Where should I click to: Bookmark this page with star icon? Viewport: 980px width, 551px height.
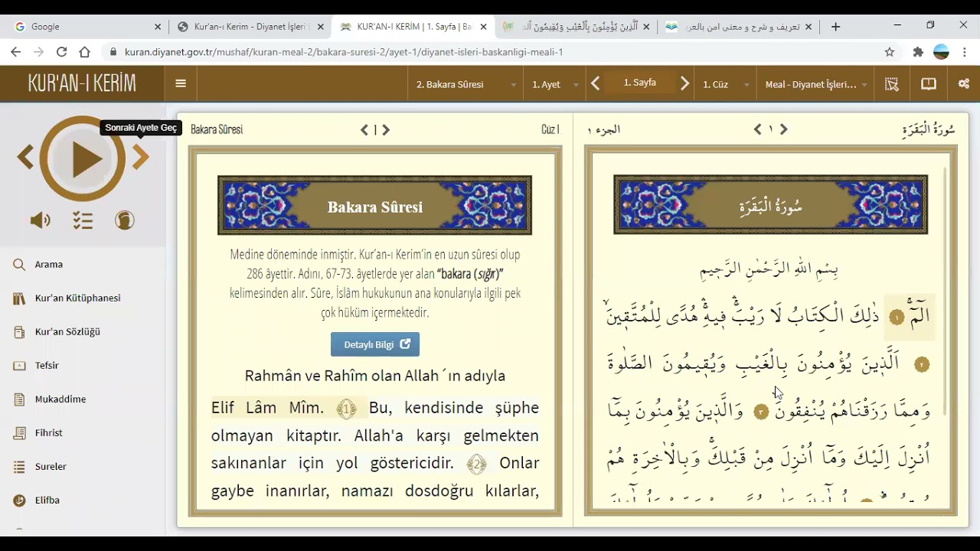click(889, 52)
